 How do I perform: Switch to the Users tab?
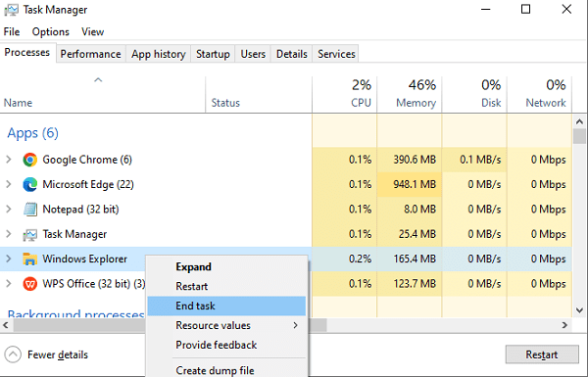253,54
